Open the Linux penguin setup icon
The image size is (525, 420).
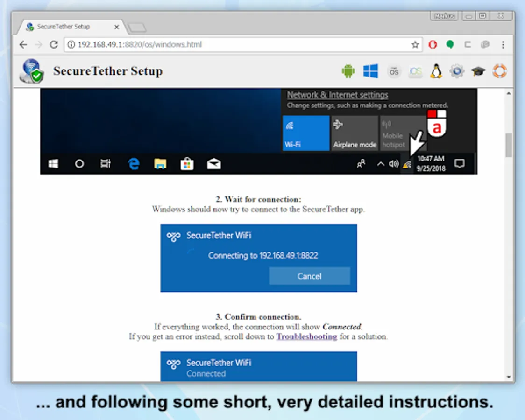(x=436, y=71)
